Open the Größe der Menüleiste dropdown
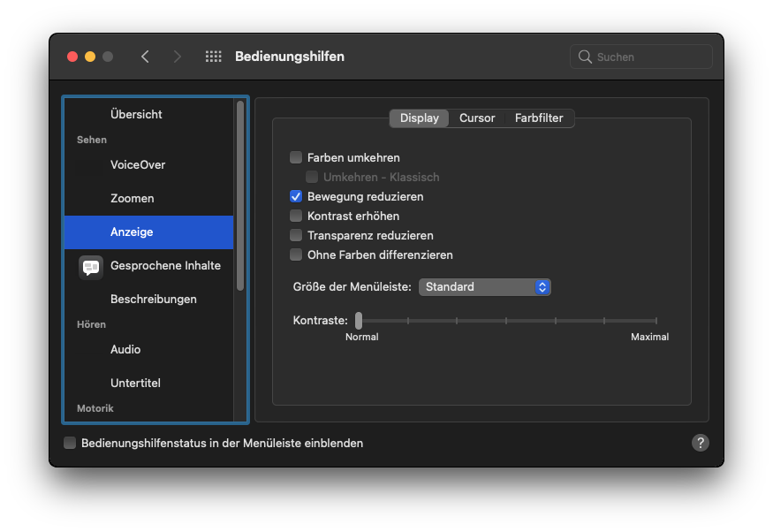Viewport: 773px width, 532px height. [484, 287]
